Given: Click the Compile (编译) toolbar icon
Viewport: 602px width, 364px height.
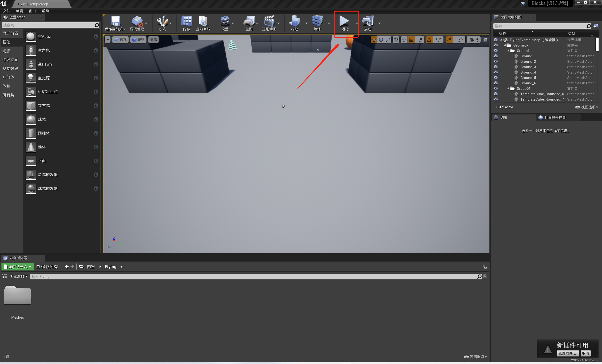Looking at the screenshot, I should (x=317, y=21).
